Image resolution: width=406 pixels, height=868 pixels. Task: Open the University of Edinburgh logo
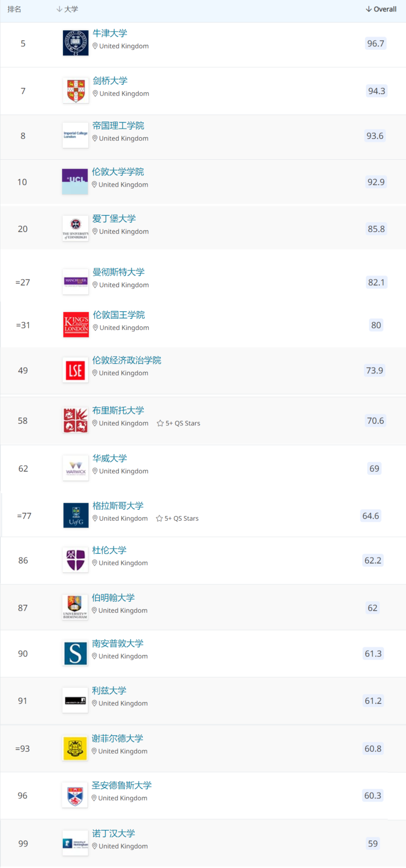[x=75, y=229]
